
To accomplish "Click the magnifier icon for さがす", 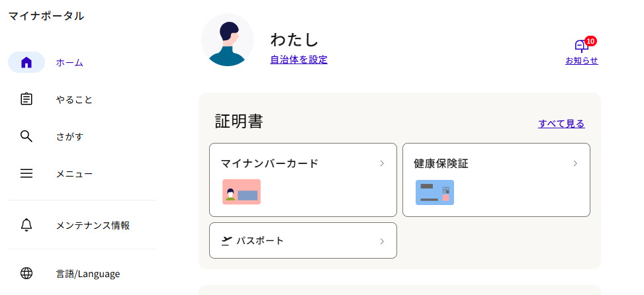I will pyautogui.click(x=26, y=136).
